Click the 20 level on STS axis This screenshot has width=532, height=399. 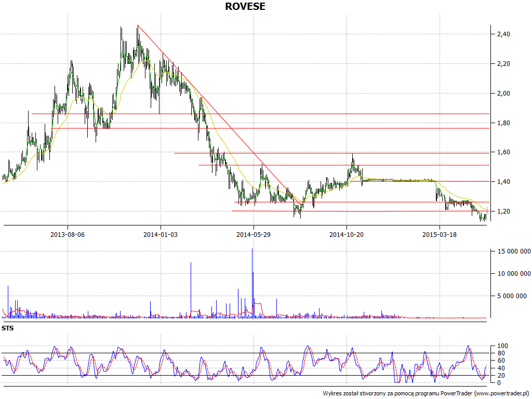(x=502, y=375)
